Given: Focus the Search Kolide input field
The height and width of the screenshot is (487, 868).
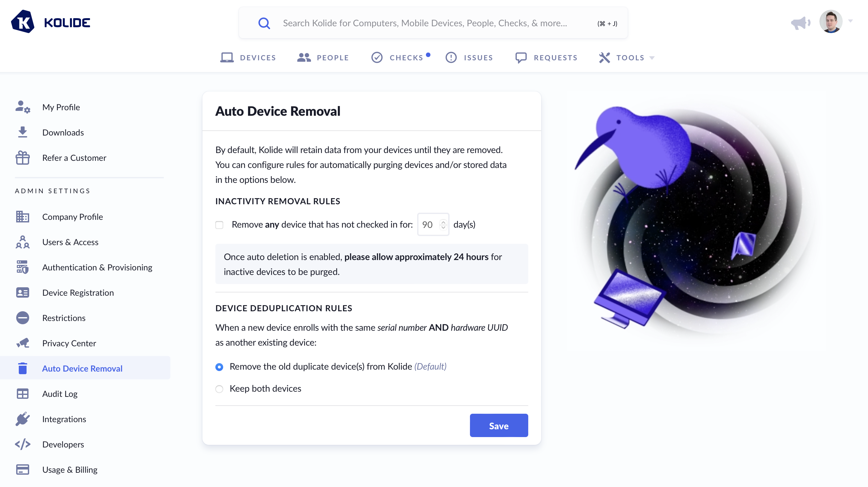Looking at the screenshot, I should 433,23.
